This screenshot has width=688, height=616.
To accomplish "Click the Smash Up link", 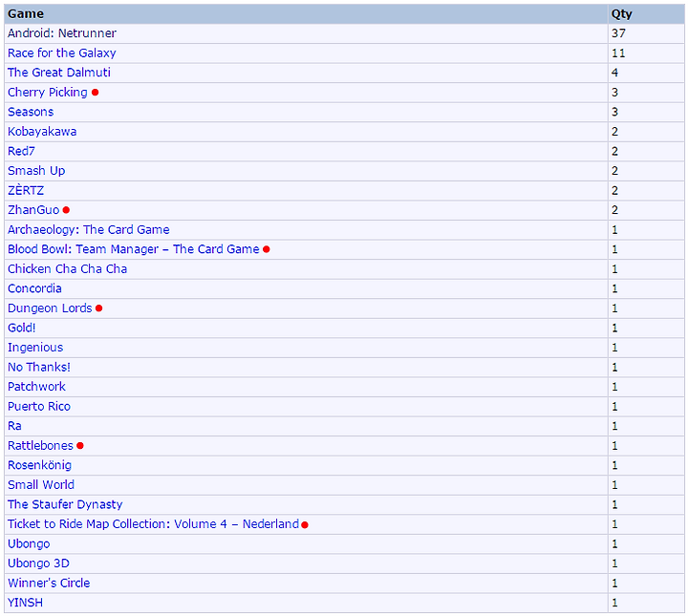I will point(36,171).
